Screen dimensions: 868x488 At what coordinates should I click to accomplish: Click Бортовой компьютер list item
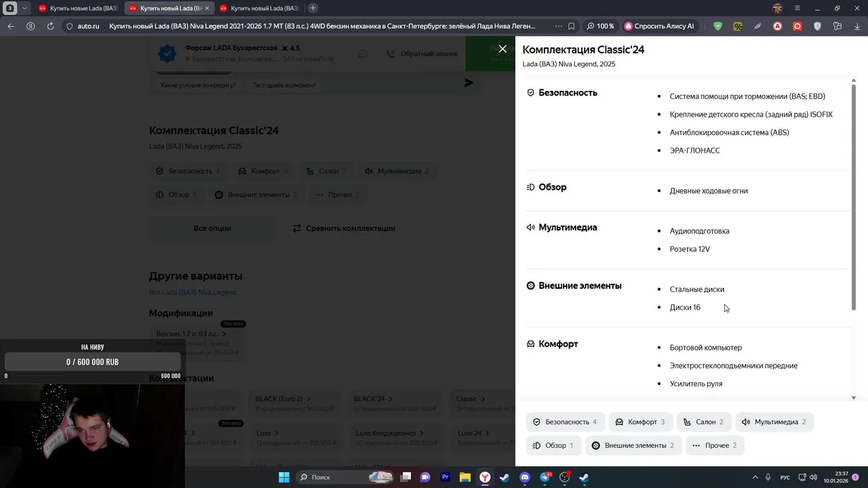706,348
